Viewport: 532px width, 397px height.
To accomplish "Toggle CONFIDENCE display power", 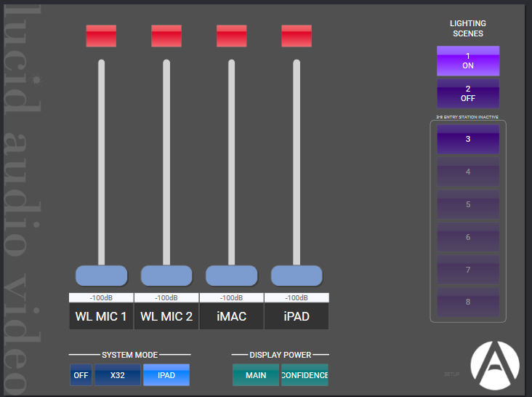I will pos(305,375).
